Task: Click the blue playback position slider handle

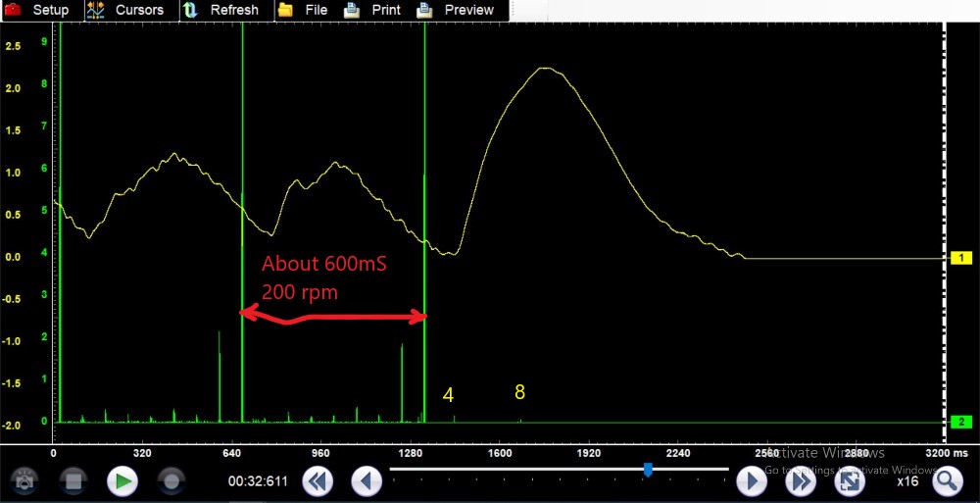Action: (x=648, y=470)
